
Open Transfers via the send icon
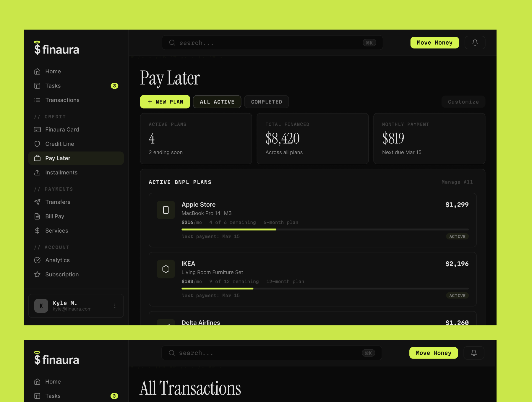point(37,202)
